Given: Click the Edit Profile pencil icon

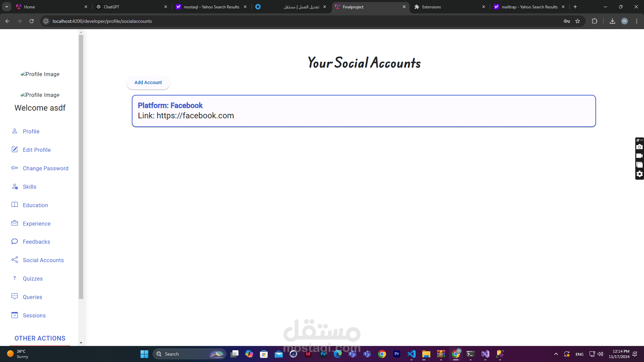Looking at the screenshot, I should (x=14, y=149).
